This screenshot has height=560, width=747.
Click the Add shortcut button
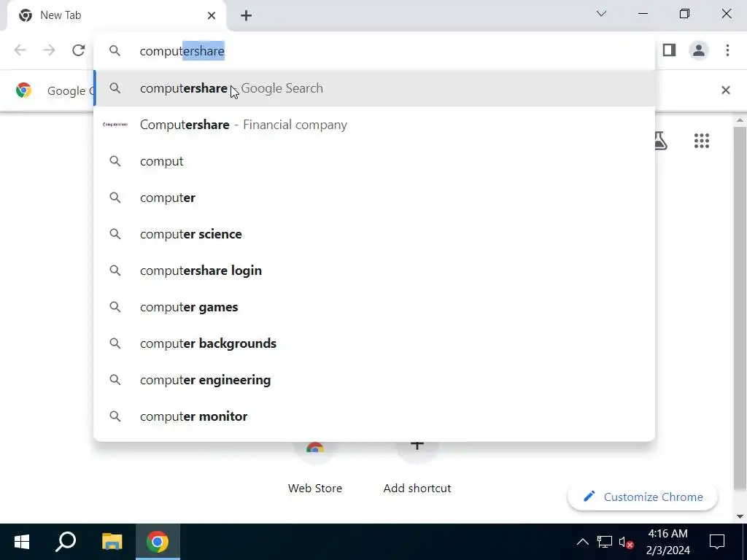417,469
